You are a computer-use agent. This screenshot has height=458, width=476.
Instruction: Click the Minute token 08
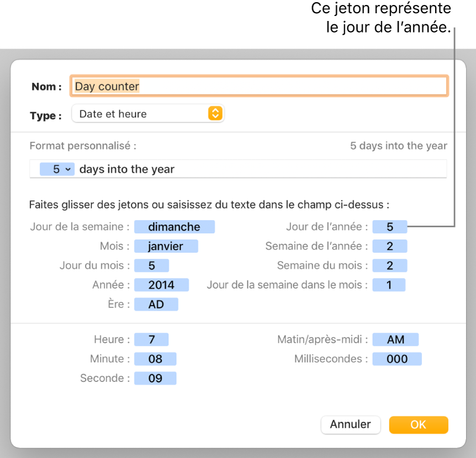tap(155, 359)
